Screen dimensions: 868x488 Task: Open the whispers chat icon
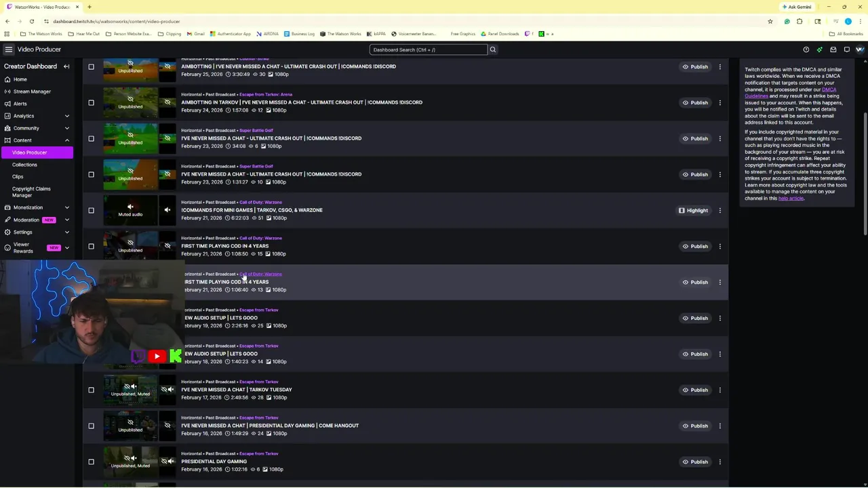[846, 49]
